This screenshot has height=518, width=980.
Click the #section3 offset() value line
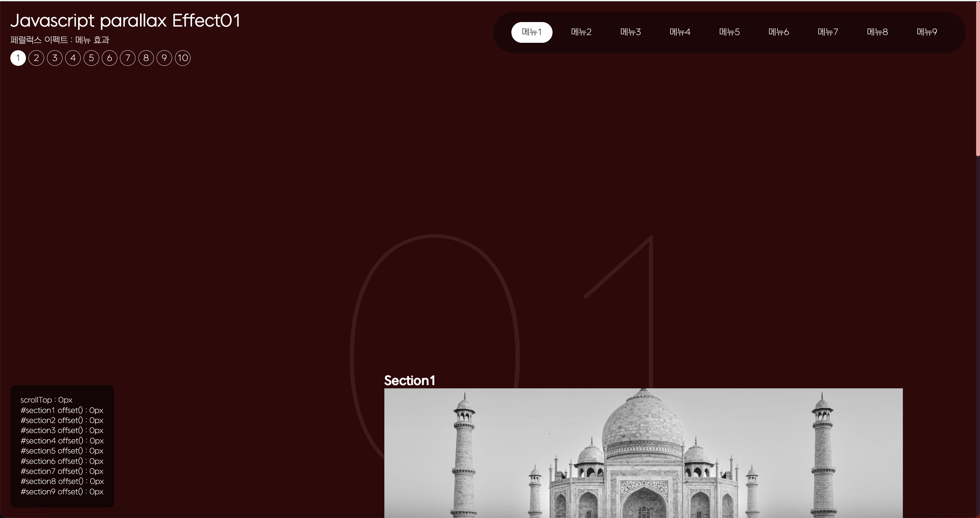coord(62,430)
